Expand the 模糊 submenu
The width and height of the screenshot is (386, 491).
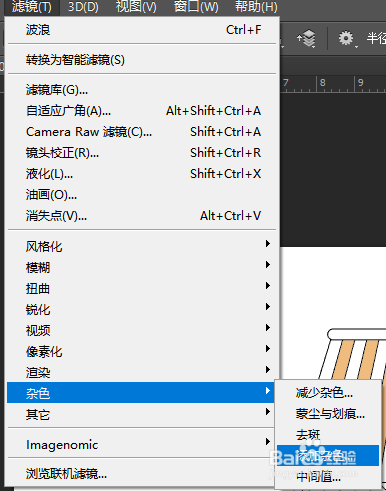(142, 267)
